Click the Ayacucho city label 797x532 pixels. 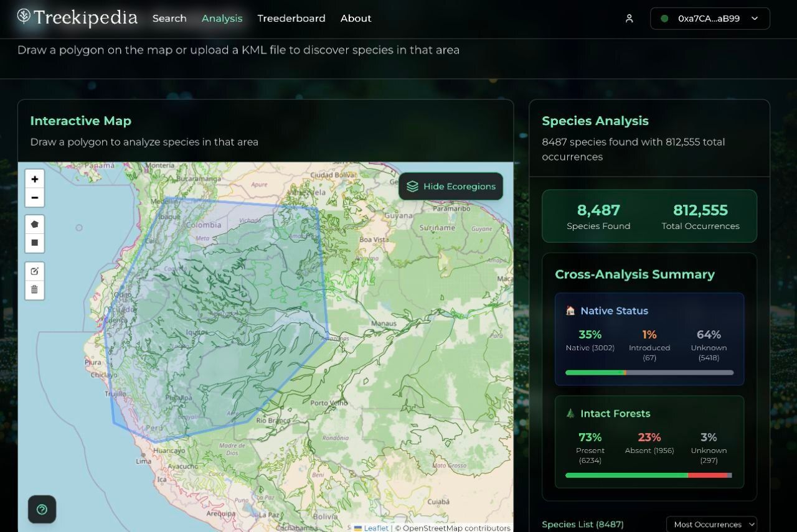click(182, 466)
